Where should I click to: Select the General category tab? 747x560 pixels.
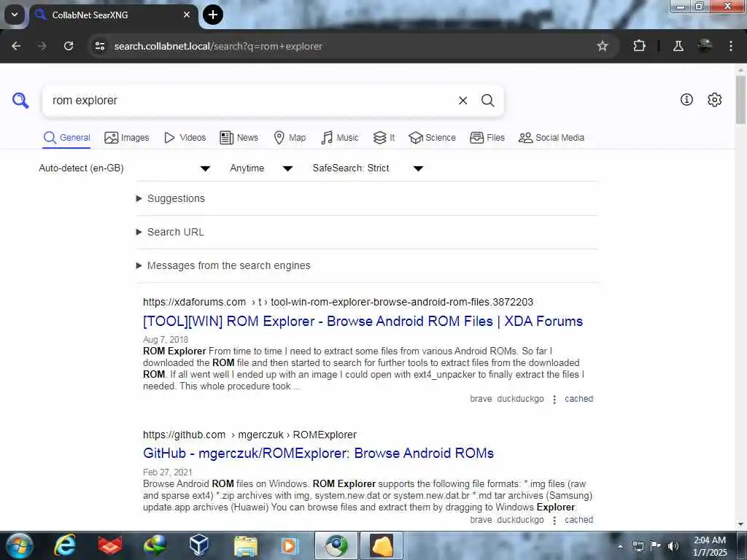click(66, 138)
